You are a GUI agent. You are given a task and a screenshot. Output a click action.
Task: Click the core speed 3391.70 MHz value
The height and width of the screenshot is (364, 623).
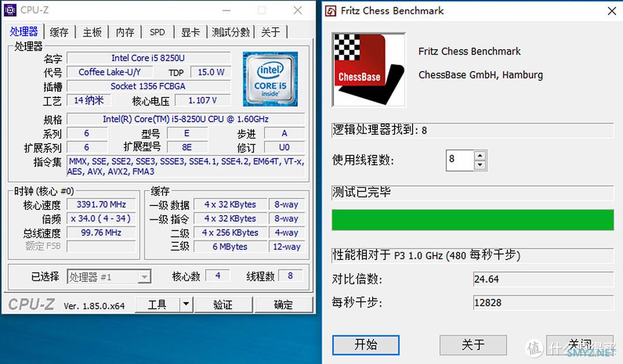pyautogui.click(x=102, y=204)
